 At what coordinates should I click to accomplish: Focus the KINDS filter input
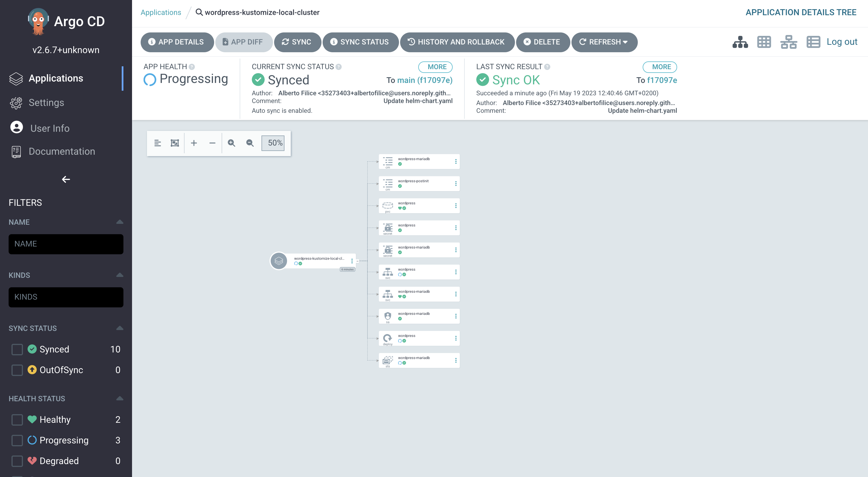(x=66, y=297)
